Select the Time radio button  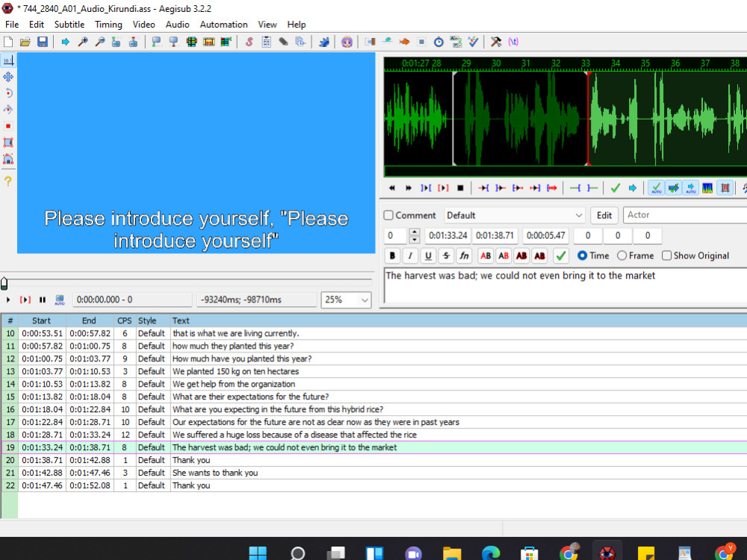[x=582, y=255]
